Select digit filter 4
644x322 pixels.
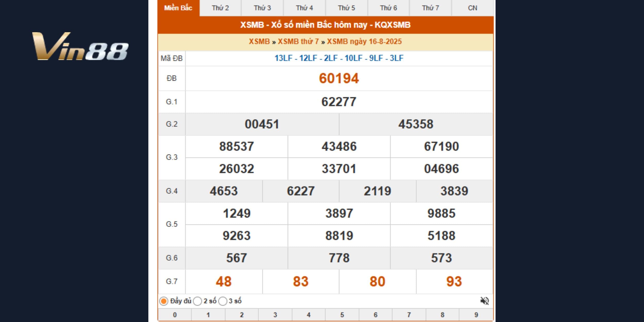tap(309, 315)
